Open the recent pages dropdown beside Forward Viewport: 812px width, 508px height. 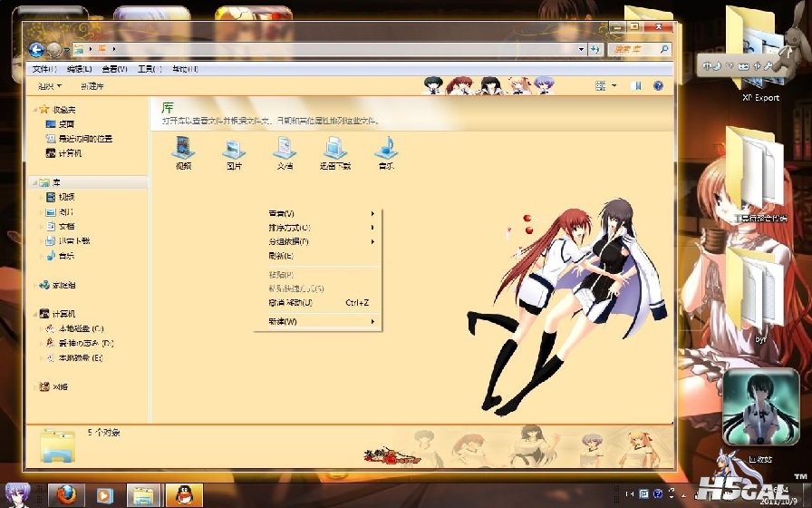pyautogui.click(x=67, y=50)
